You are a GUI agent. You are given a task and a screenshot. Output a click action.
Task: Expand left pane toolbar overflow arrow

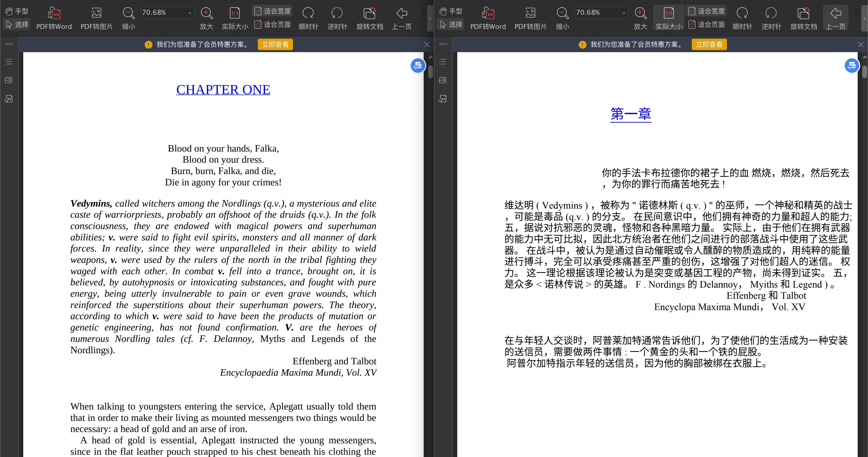coord(430,19)
